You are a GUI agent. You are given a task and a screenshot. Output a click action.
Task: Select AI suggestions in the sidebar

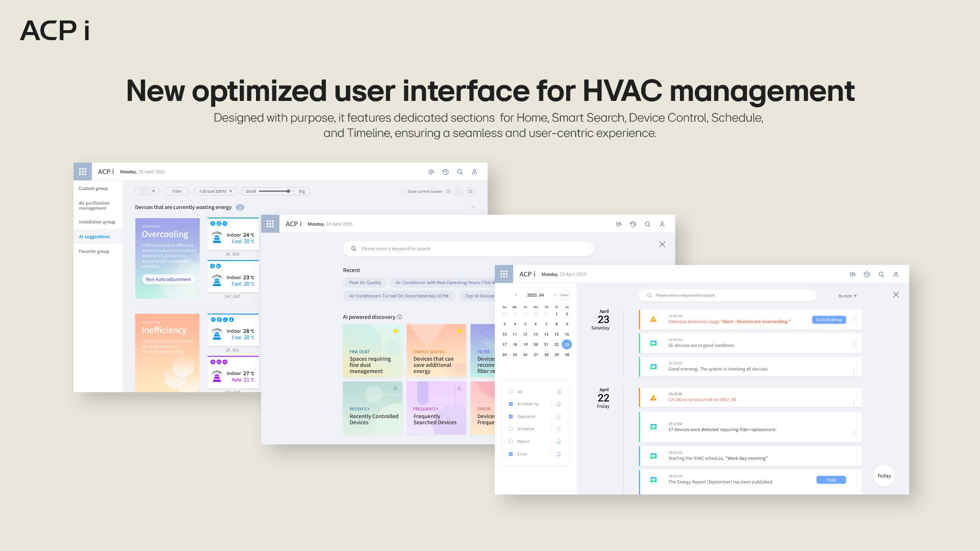pyautogui.click(x=94, y=236)
